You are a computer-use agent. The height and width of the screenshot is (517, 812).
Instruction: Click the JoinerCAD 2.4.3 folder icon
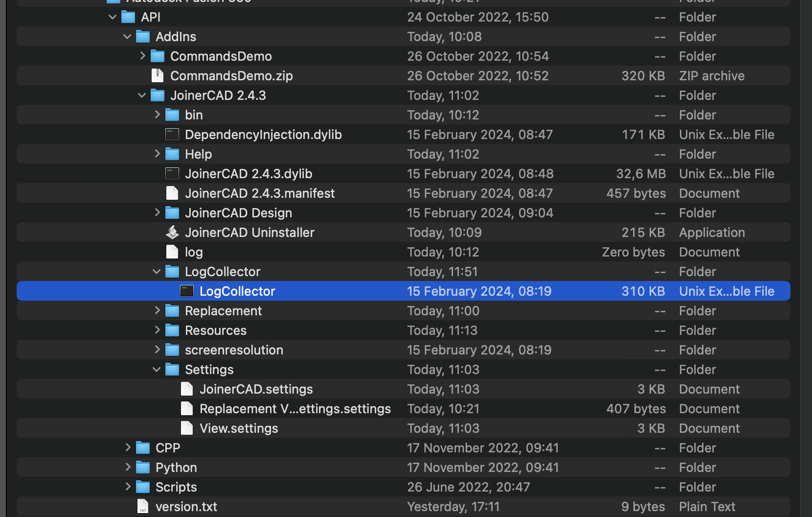click(158, 95)
